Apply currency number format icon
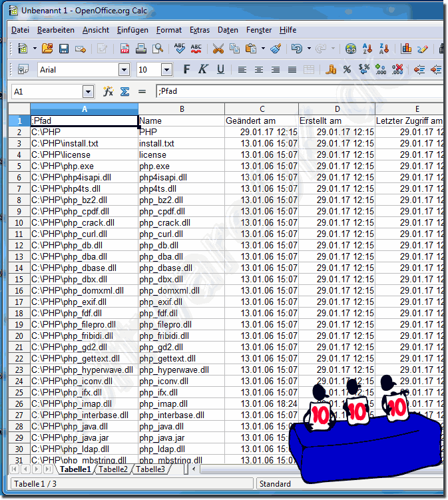 331,69
